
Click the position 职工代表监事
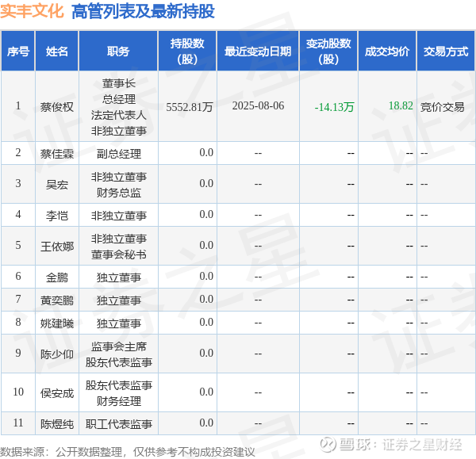tap(119, 424)
